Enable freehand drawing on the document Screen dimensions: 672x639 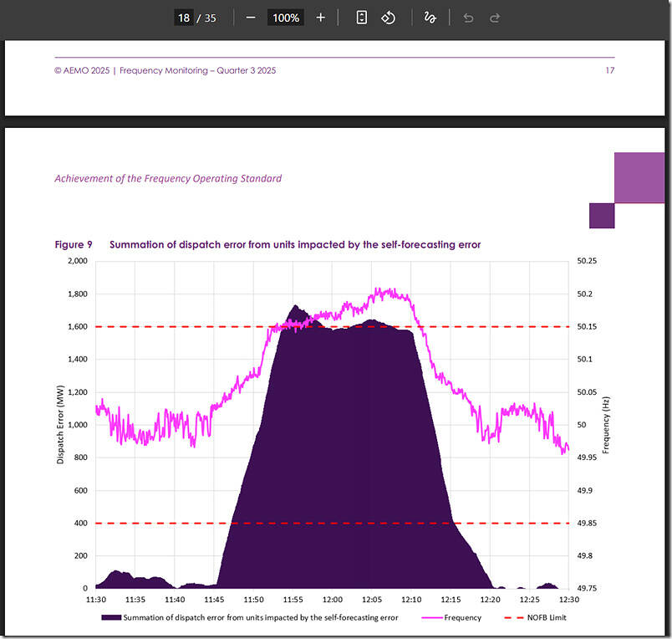tap(430, 17)
